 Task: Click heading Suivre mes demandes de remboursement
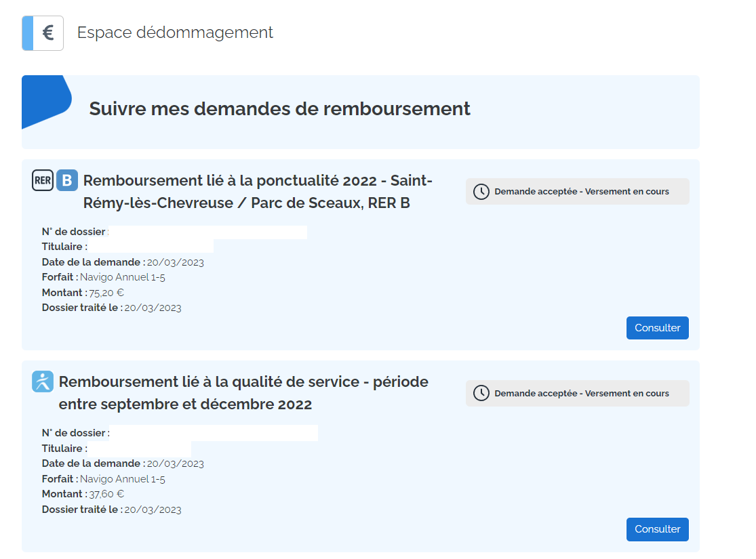(x=279, y=108)
